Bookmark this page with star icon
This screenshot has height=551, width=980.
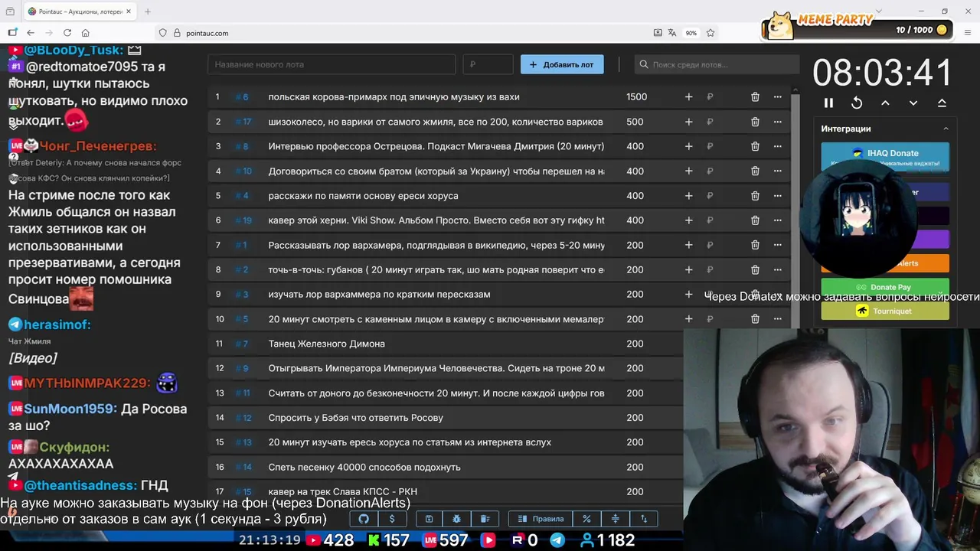click(x=710, y=33)
